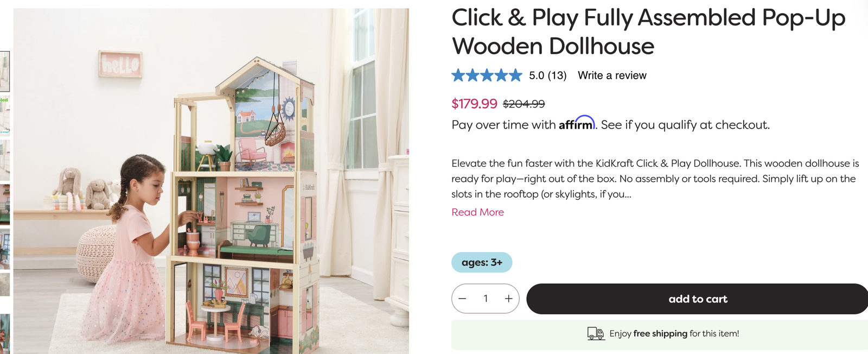Screen dimensions: 868x354
Task: Increase quantity with the plus icon
Action: (x=508, y=299)
